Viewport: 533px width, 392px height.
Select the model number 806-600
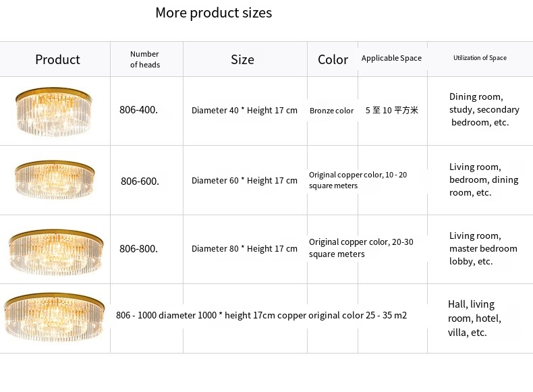(x=140, y=181)
